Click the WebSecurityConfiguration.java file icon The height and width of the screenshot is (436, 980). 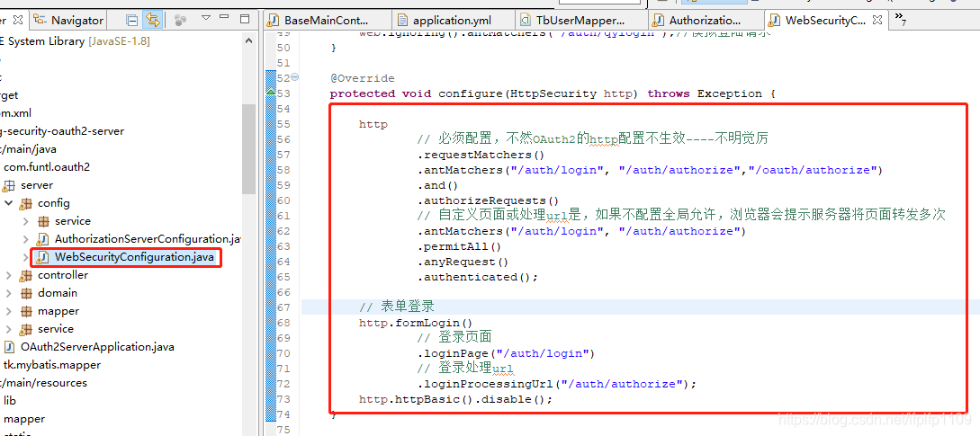[x=42, y=257]
